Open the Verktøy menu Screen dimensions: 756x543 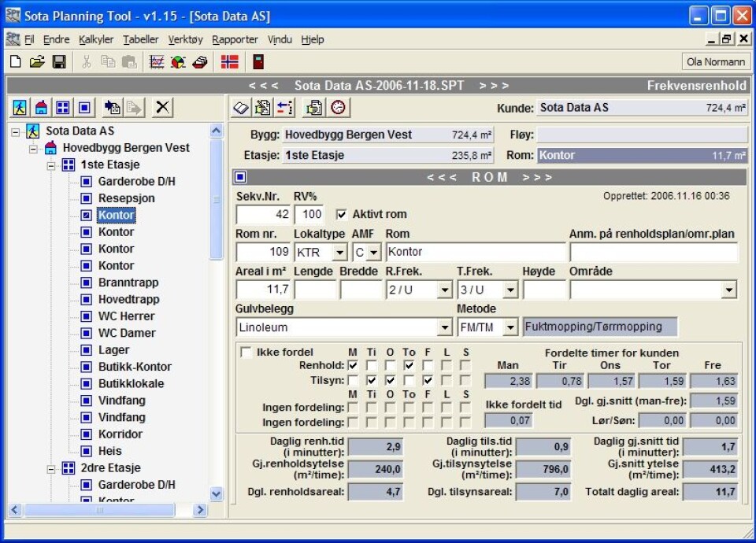pos(185,39)
